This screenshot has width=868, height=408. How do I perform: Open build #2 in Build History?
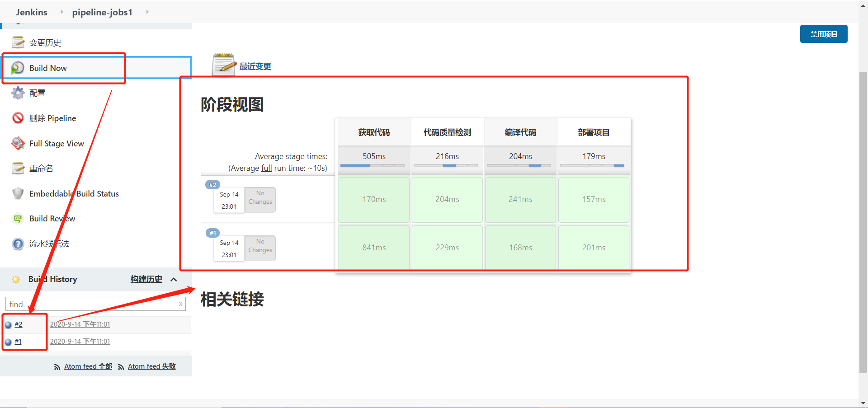(x=19, y=324)
